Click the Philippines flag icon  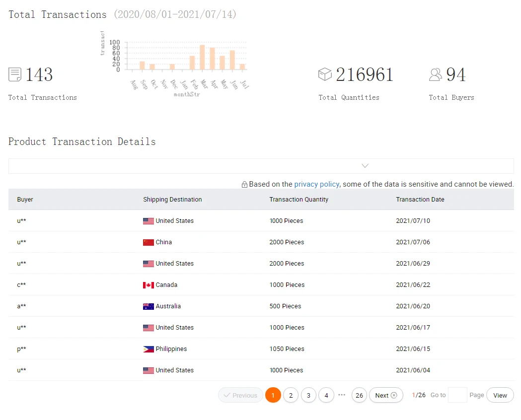(148, 349)
